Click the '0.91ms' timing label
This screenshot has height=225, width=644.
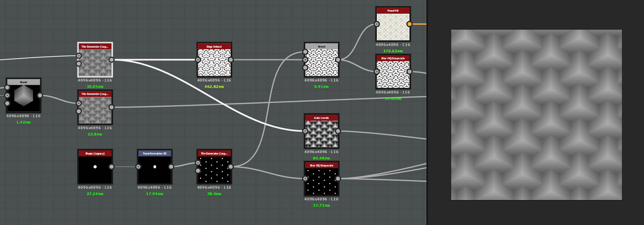point(321,87)
